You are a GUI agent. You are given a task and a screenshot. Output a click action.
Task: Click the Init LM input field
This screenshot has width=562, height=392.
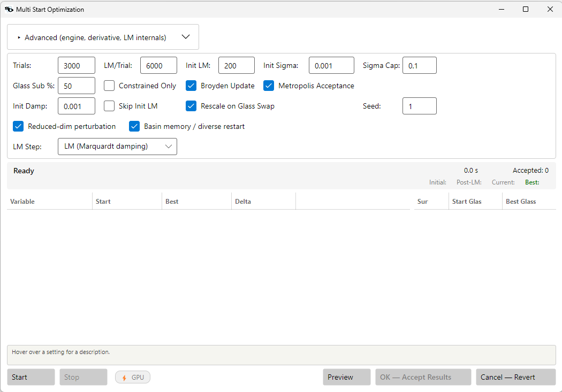(236, 66)
